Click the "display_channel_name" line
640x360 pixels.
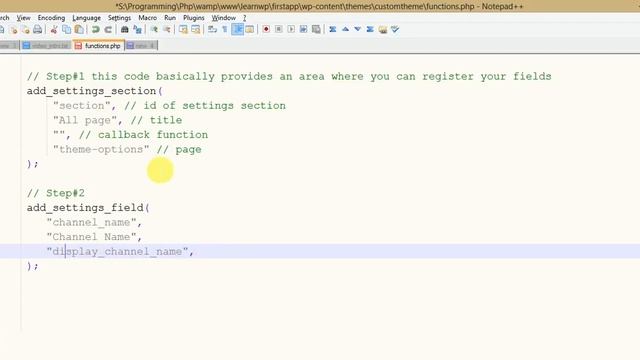pyautogui.click(x=120, y=251)
